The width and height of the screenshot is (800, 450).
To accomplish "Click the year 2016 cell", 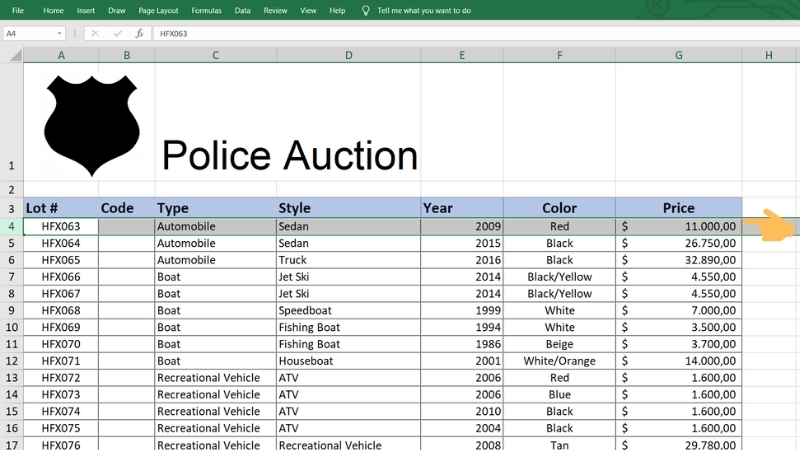I will tap(462, 260).
